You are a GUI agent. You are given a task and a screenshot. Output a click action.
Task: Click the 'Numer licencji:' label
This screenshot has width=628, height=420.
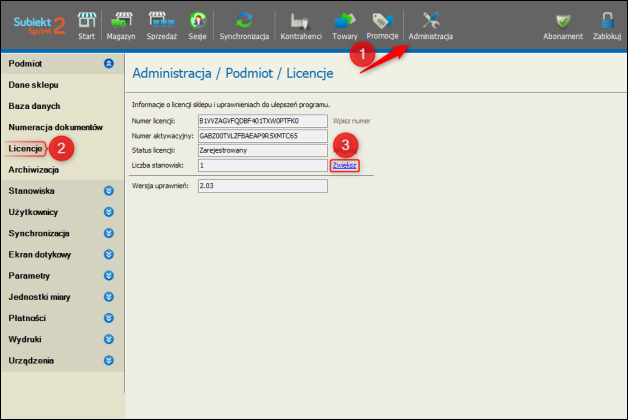tap(153, 121)
